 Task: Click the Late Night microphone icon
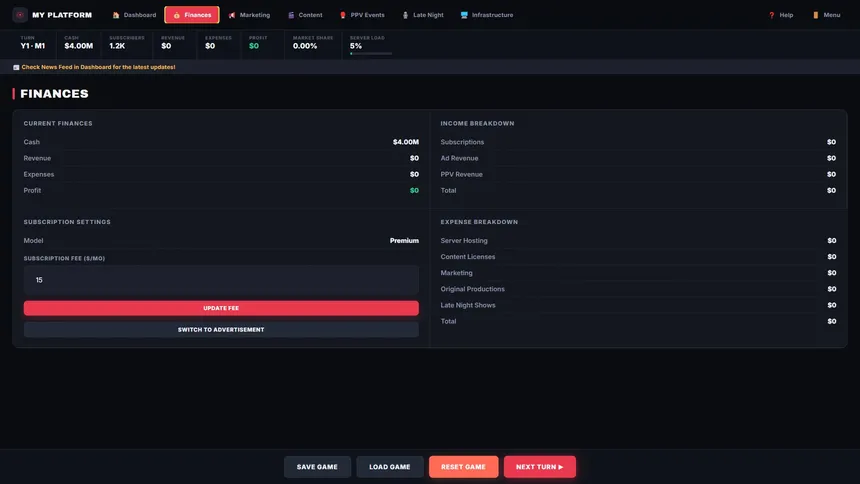point(405,15)
